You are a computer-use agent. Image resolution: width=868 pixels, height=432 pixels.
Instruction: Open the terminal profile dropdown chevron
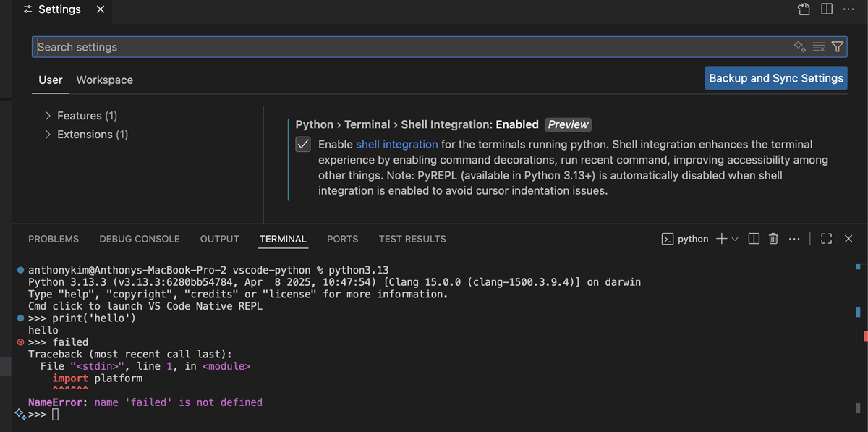coord(736,239)
